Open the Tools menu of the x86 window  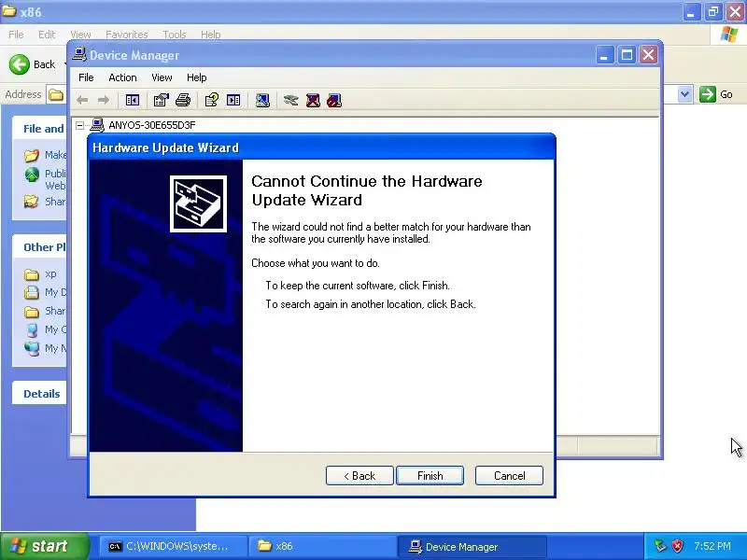[x=175, y=35]
